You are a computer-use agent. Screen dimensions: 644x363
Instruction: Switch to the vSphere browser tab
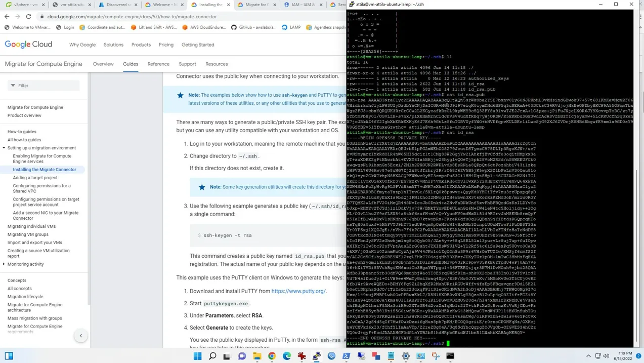pyautogui.click(x=25, y=5)
